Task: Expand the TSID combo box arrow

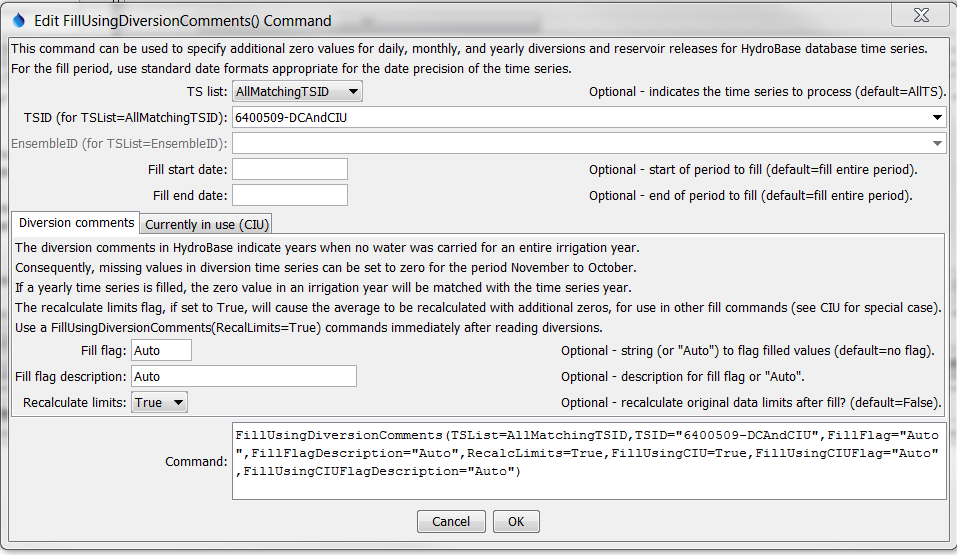Action: [x=937, y=117]
